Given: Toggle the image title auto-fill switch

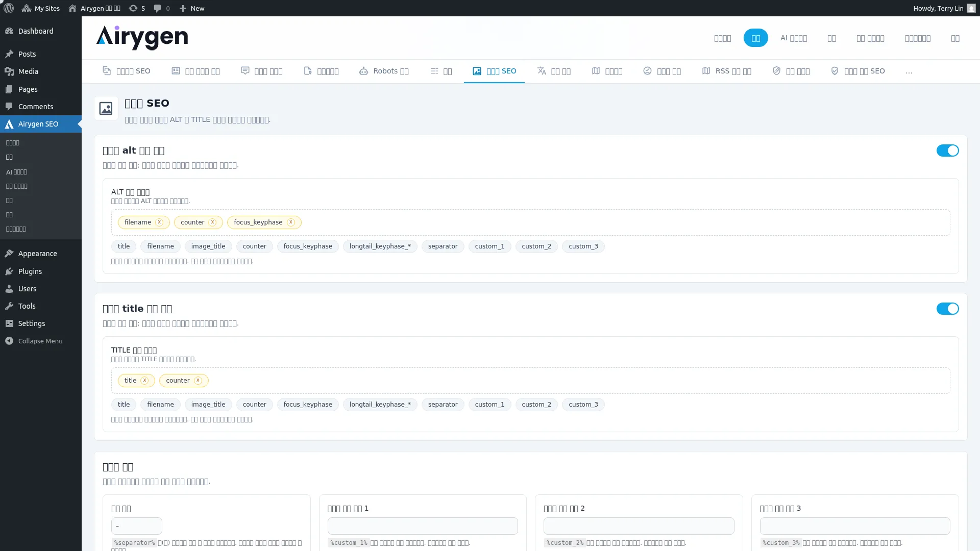Looking at the screenshot, I should pyautogui.click(x=947, y=309).
